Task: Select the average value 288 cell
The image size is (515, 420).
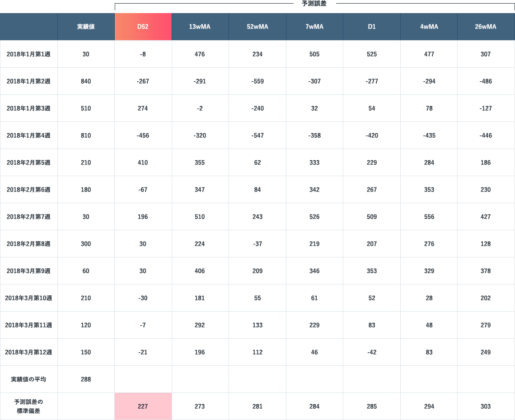Action: pyautogui.click(x=86, y=379)
